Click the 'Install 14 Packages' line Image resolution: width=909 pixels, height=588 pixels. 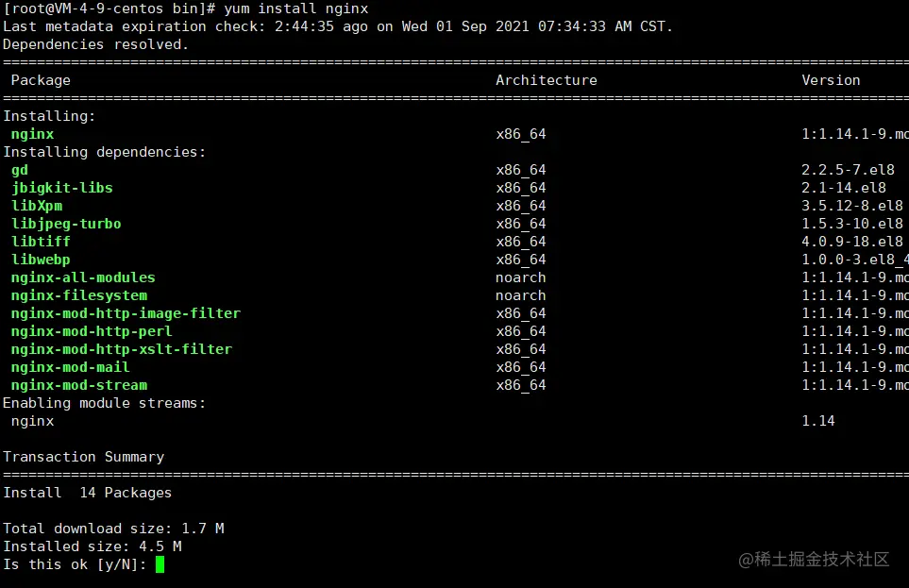tap(88, 493)
